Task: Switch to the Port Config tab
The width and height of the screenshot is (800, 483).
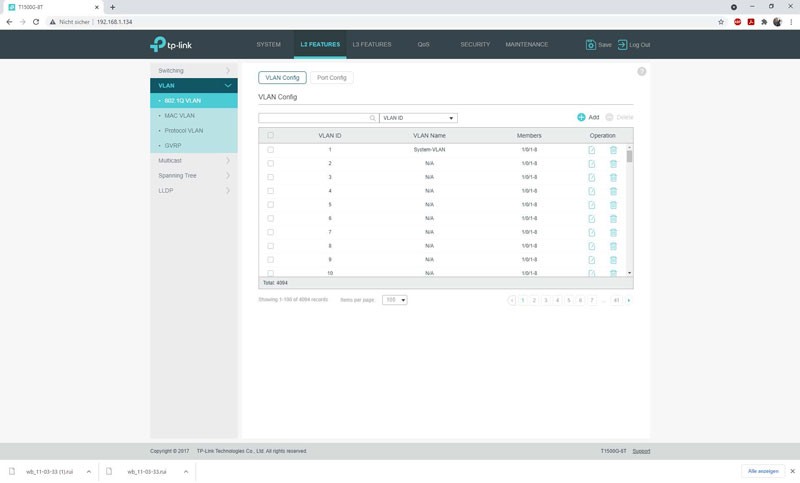Action: [333, 77]
